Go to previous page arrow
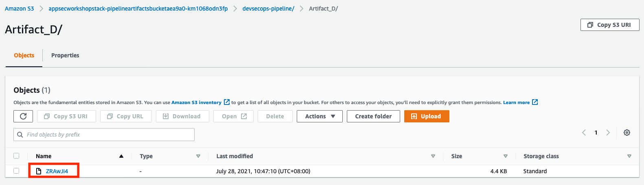 tap(584, 133)
